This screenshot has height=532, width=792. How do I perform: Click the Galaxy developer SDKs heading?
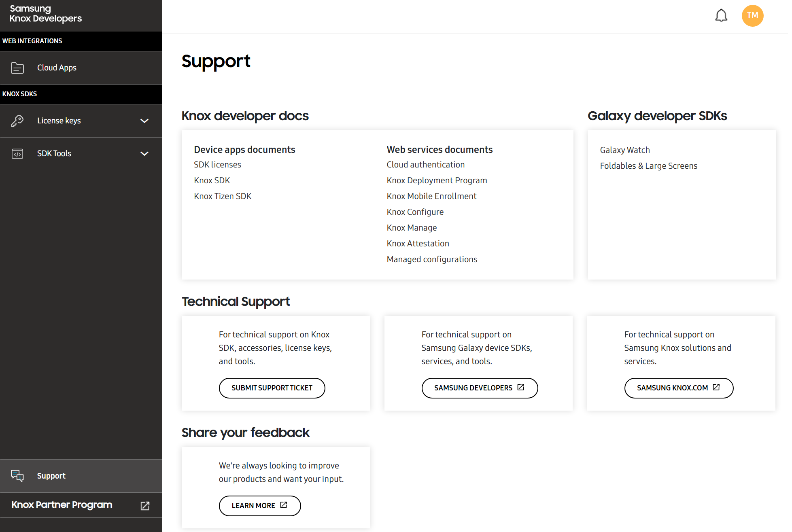pos(657,116)
